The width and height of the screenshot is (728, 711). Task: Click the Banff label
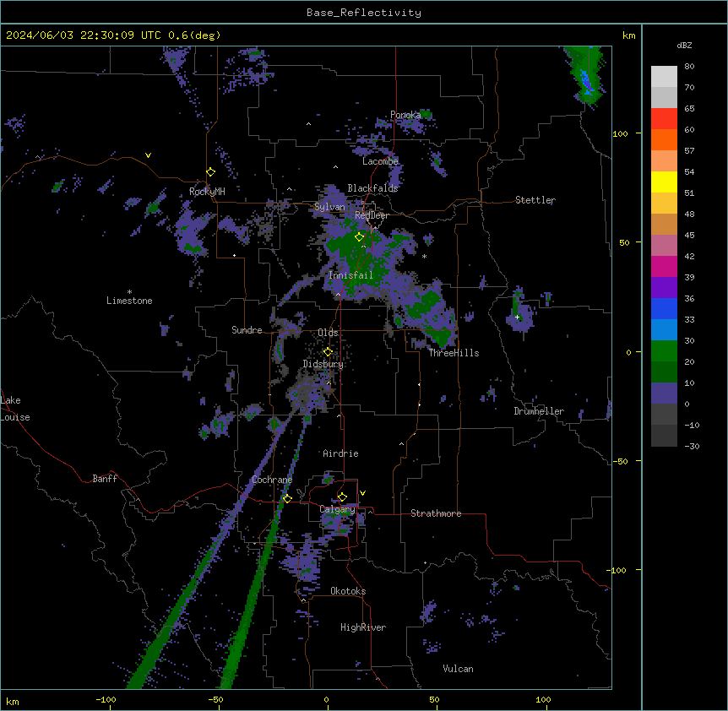[105, 479]
